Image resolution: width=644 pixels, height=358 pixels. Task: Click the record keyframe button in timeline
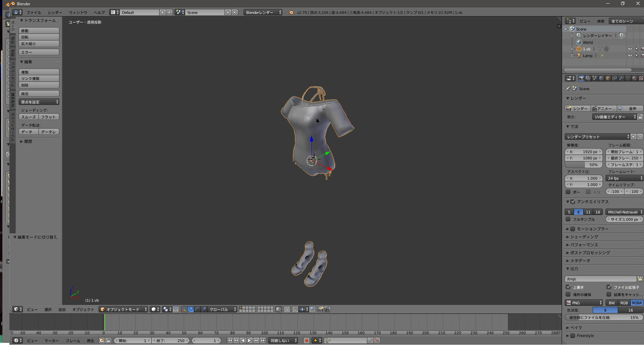click(x=307, y=340)
